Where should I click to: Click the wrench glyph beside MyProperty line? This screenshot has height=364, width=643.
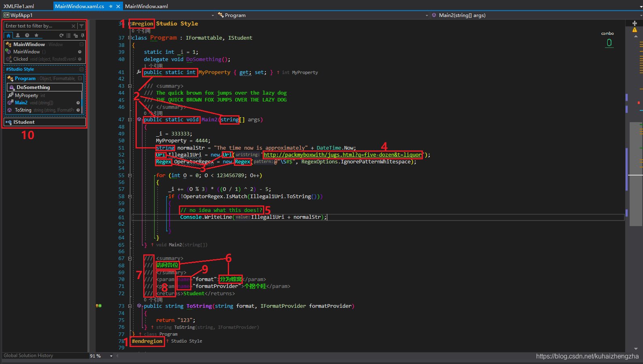tap(139, 72)
